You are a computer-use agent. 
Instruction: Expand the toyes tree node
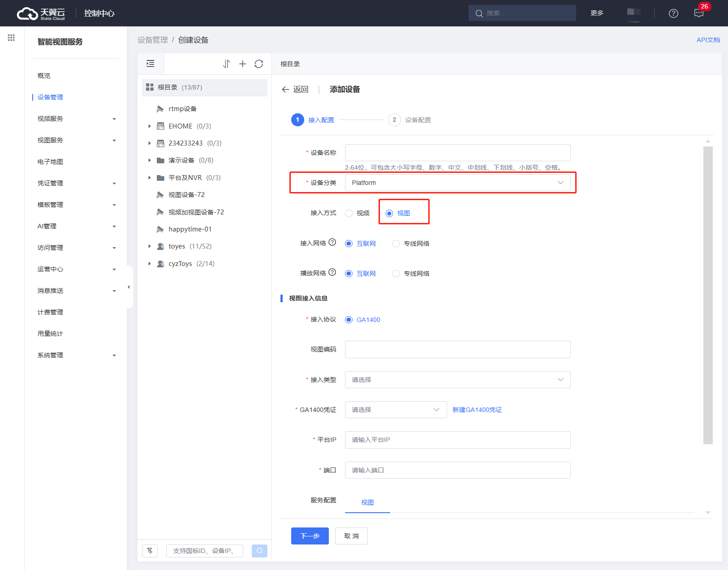(x=150, y=246)
